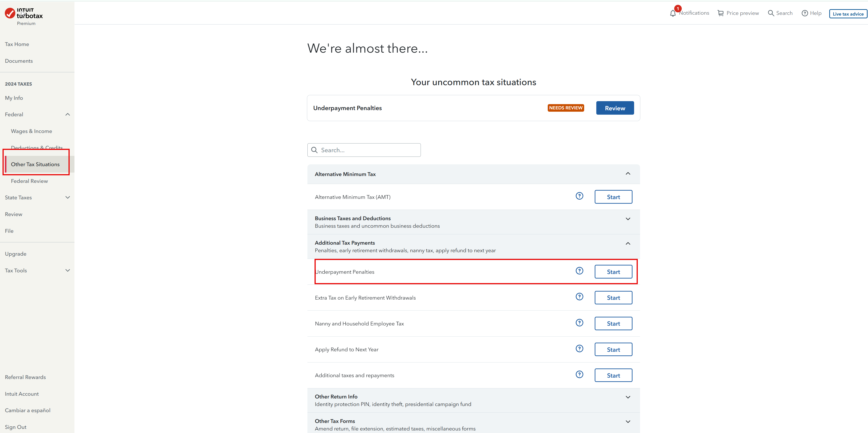The width and height of the screenshot is (868, 433).
Task: Collapse the Alternative Minimum Tax section
Action: 628,174
